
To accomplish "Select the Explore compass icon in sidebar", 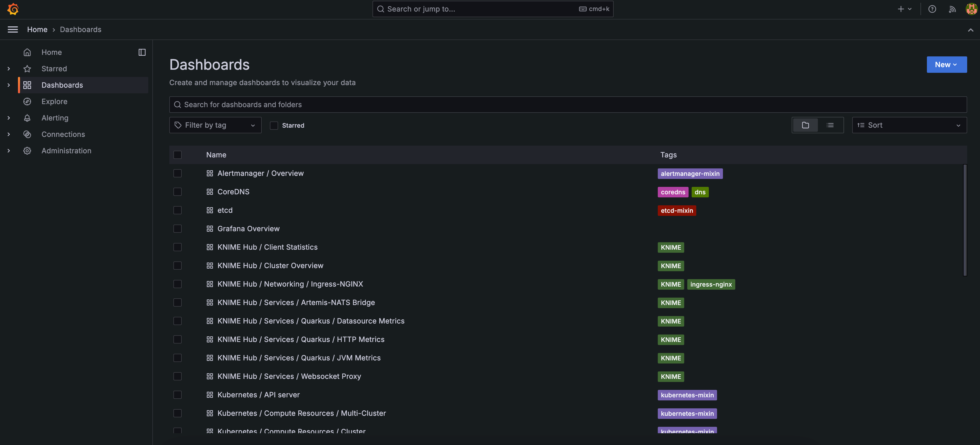I will pyautogui.click(x=27, y=102).
